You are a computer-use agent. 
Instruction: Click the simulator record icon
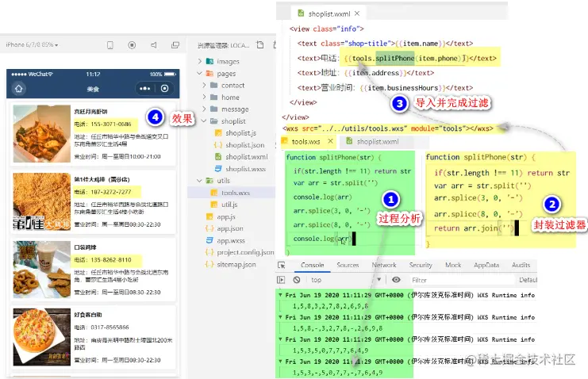(132, 45)
